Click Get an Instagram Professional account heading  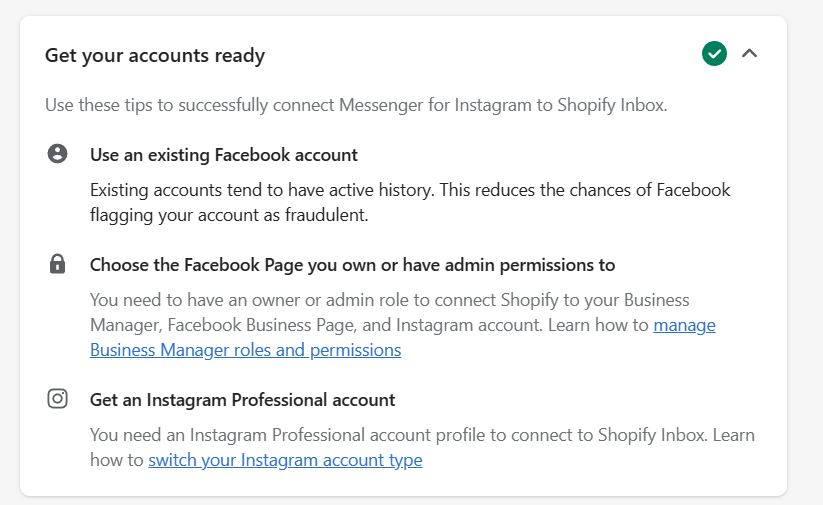click(x=242, y=400)
